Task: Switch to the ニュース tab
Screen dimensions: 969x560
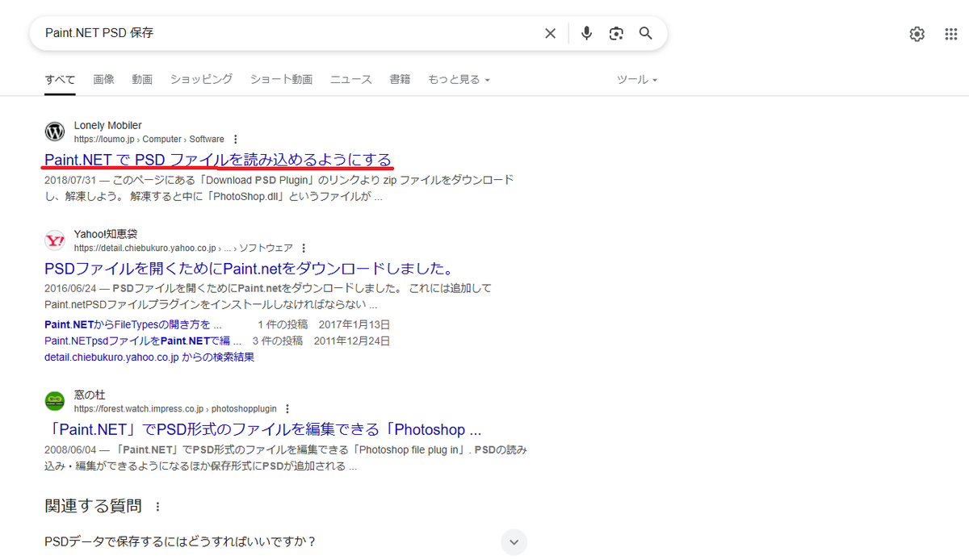Action: coord(350,79)
